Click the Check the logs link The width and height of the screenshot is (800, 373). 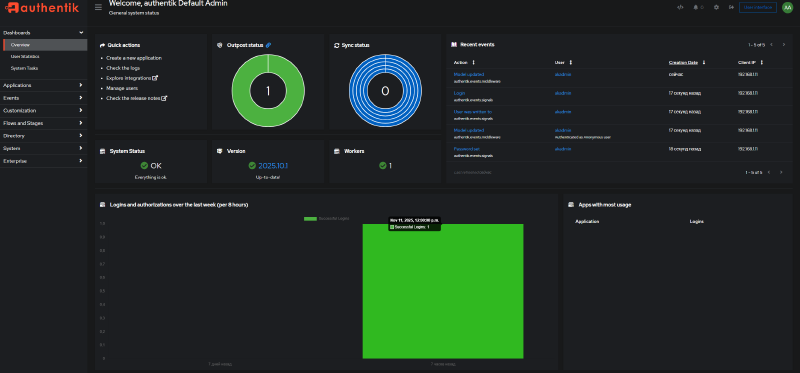pos(123,68)
